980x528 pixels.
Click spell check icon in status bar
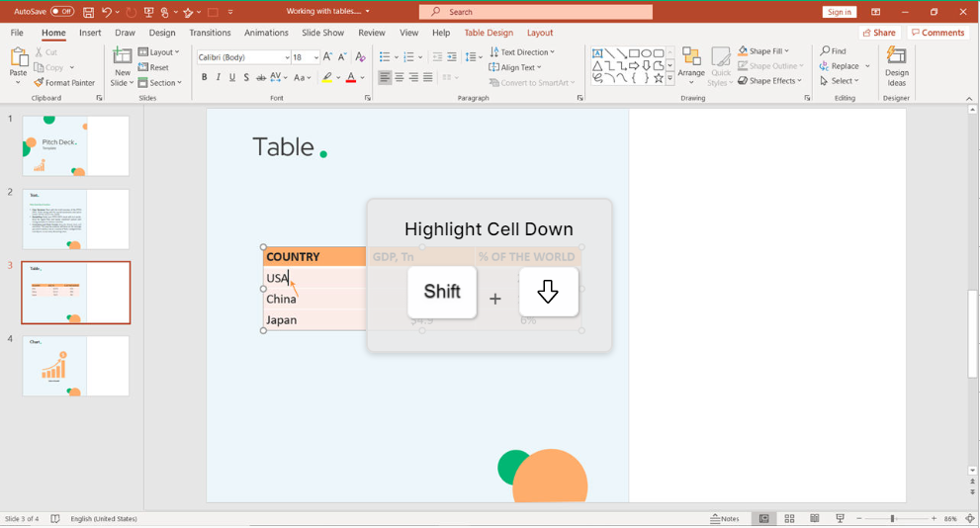tap(55, 519)
